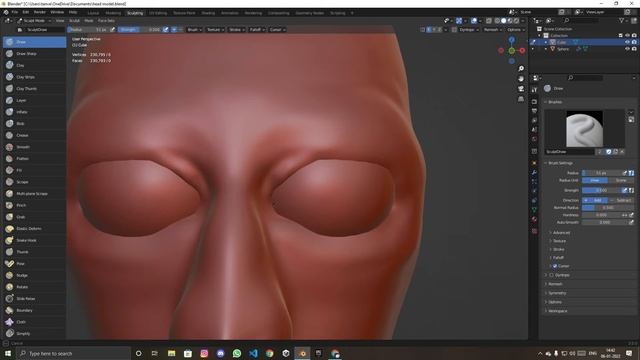
Task: Select the Simplify brush tool
Action: [x=34, y=333]
